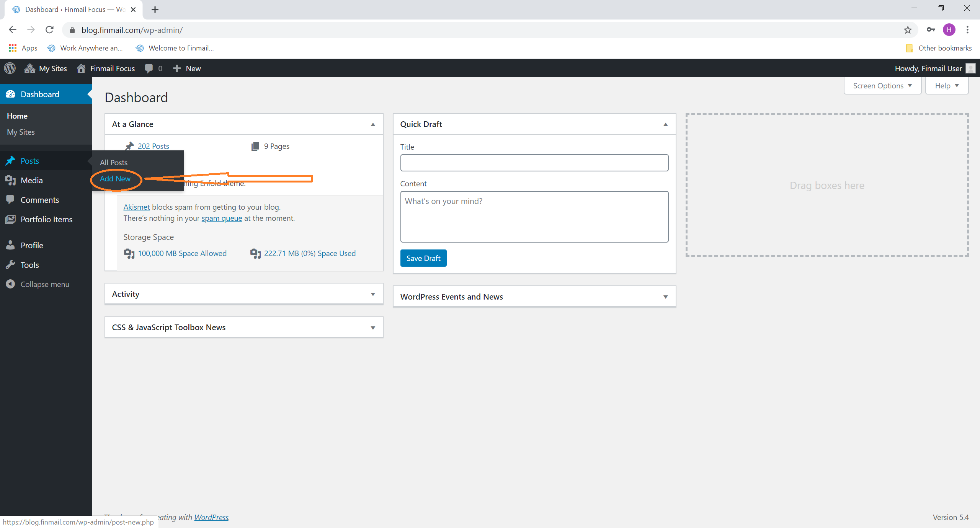Open Comments in the sidebar
The image size is (980, 528).
tap(46, 200)
